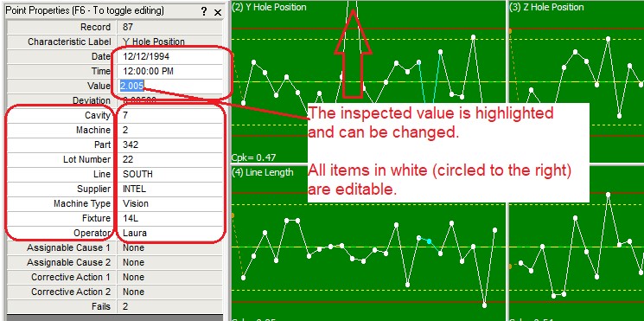Open Assignable Cause 2 value None

point(170,262)
